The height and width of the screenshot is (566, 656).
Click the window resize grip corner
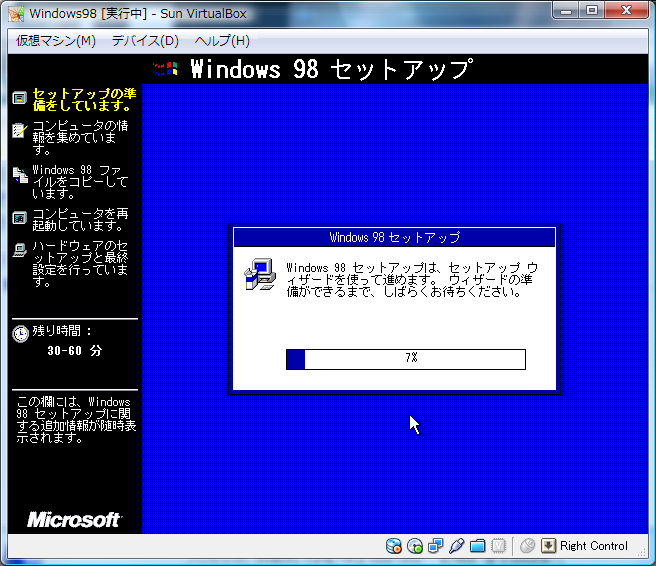[642, 552]
